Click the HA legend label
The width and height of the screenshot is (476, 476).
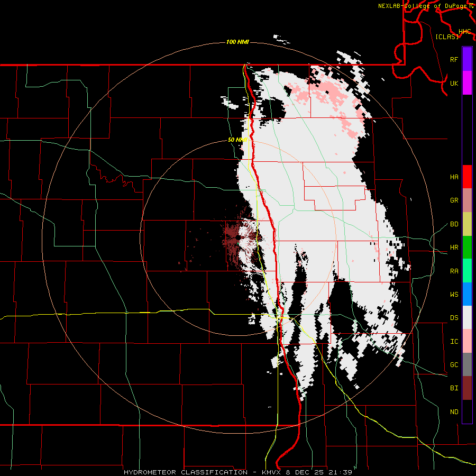click(454, 177)
